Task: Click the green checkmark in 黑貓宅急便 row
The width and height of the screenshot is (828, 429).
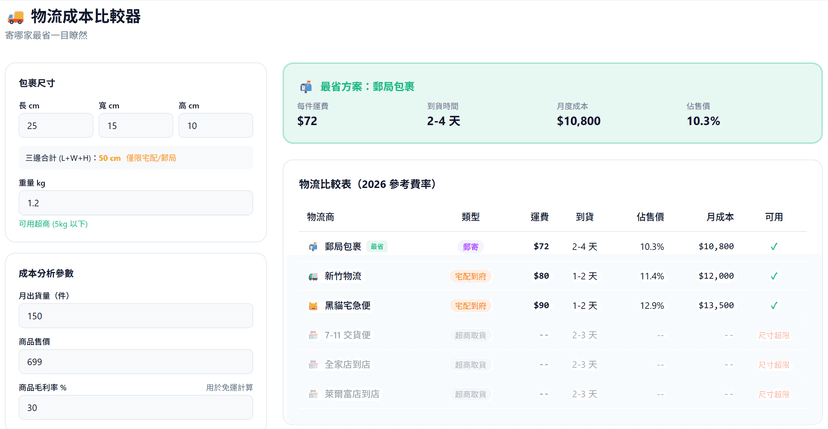Action: tap(774, 305)
